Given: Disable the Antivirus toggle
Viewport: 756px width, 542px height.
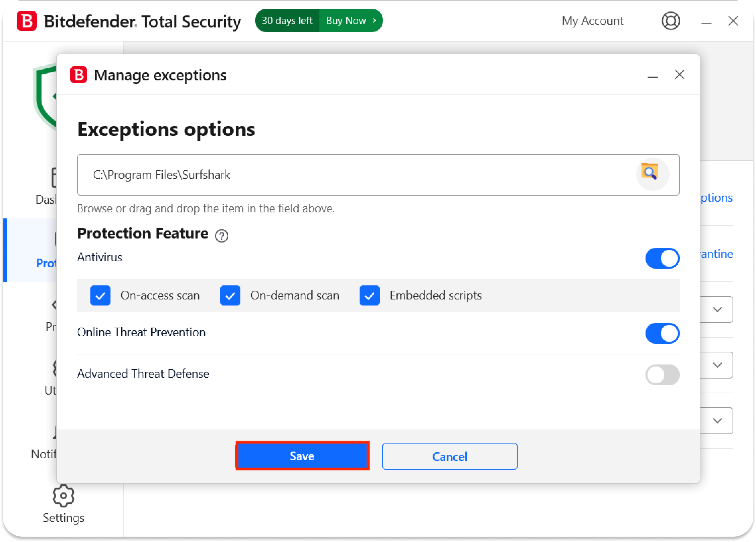Looking at the screenshot, I should (x=662, y=258).
